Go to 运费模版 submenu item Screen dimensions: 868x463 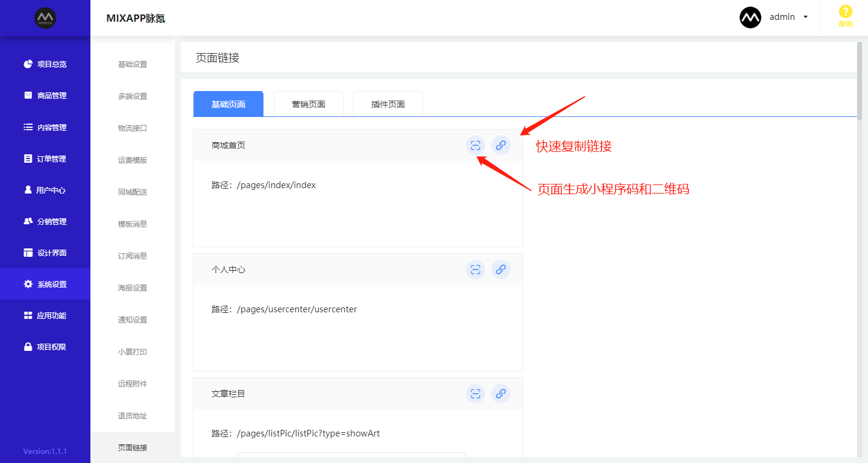click(133, 160)
